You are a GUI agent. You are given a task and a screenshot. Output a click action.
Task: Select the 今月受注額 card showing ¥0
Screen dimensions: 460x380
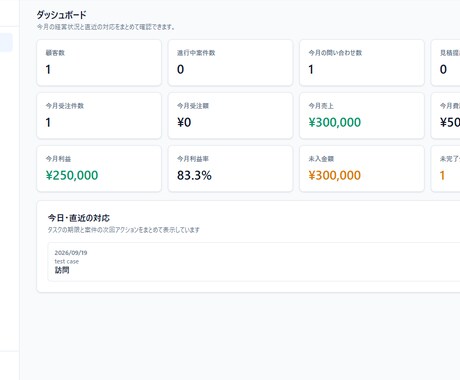point(230,116)
